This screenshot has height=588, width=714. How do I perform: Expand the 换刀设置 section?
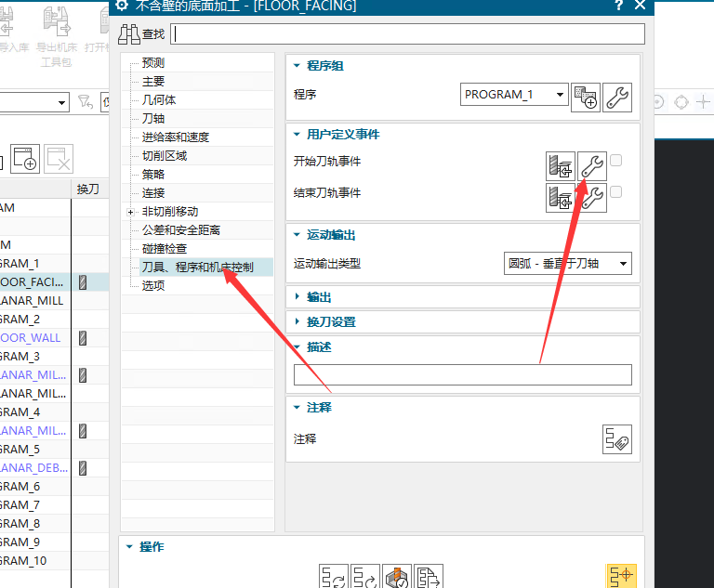331,322
